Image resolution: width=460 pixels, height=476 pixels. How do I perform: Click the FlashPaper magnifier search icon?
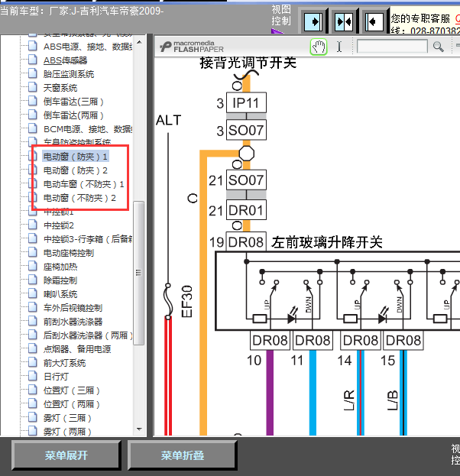click(438, 47)
